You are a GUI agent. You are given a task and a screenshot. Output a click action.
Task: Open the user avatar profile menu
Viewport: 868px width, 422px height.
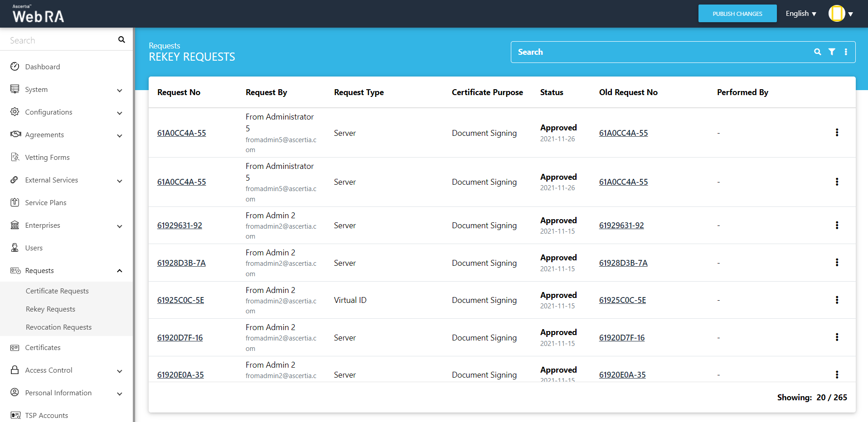pos(841,14)
